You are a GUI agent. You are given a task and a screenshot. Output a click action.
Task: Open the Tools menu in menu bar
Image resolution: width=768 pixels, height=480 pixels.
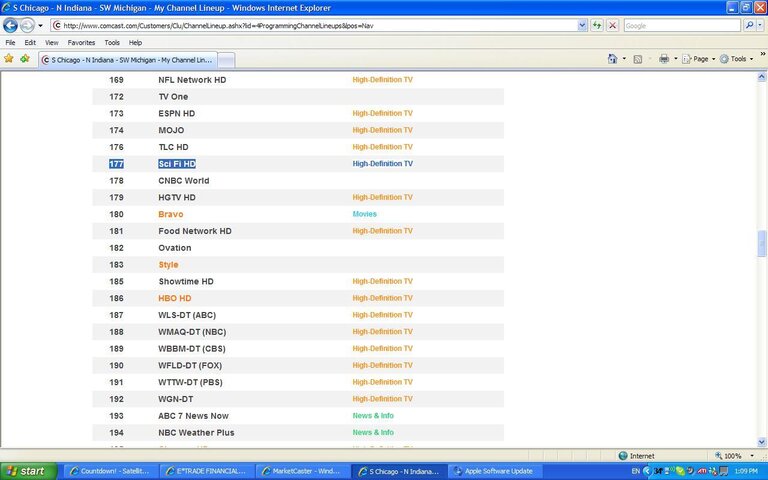pyautogui.click(x=112, y=43)
